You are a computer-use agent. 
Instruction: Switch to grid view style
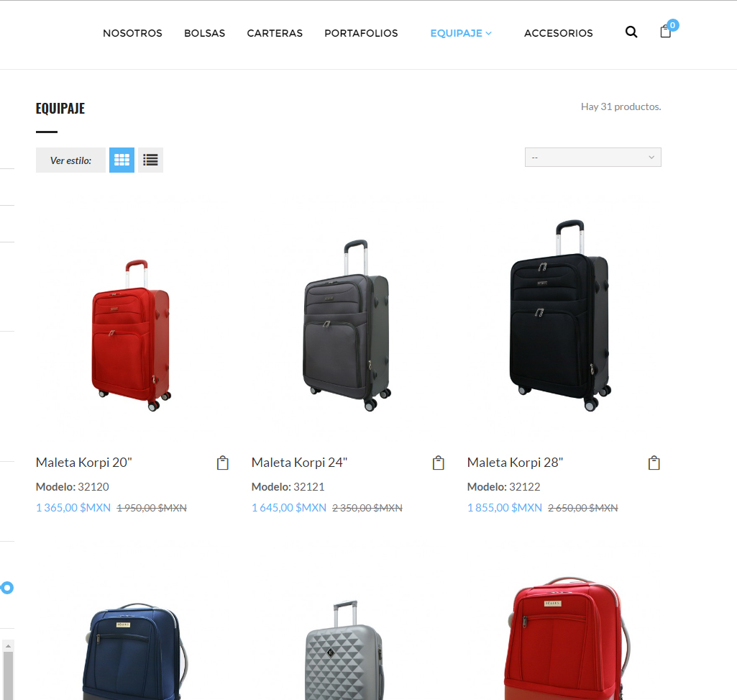pyautogui.click(x=122, y=160)
